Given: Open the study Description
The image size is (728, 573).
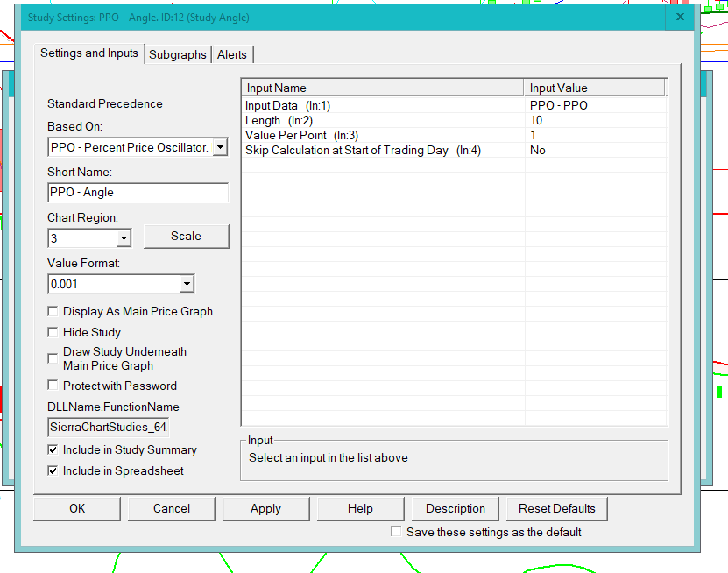Looking at the screenshot, I should [x=455, y=508].
